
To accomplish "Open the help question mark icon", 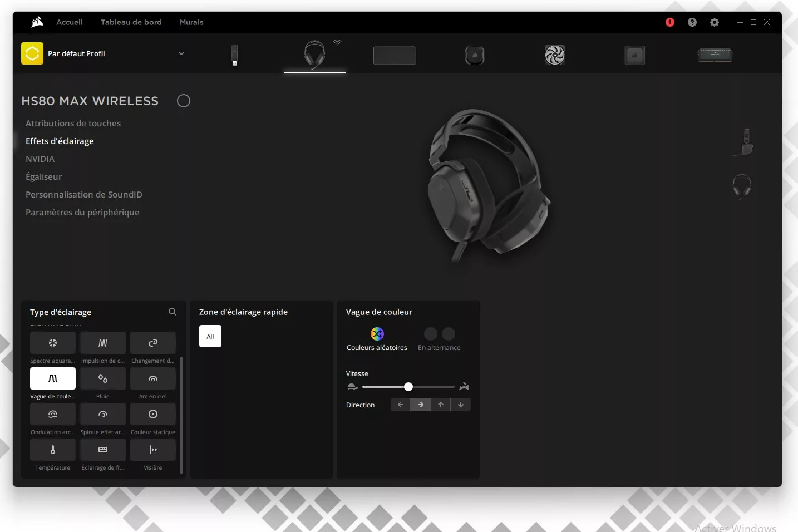I will coord(692,22).
